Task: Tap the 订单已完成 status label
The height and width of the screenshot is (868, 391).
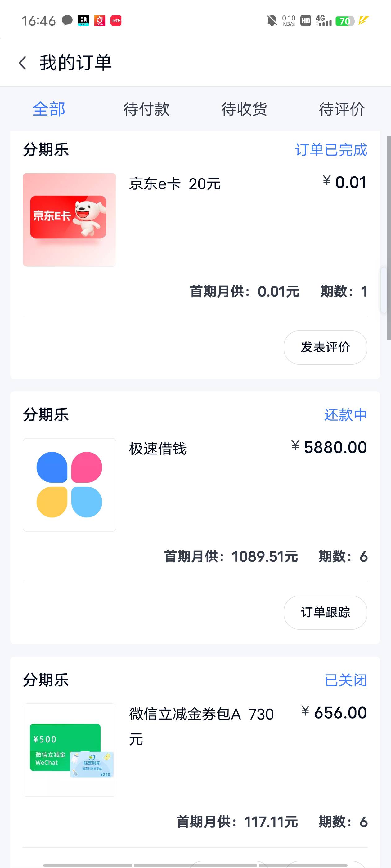Action: coord(331,150)
